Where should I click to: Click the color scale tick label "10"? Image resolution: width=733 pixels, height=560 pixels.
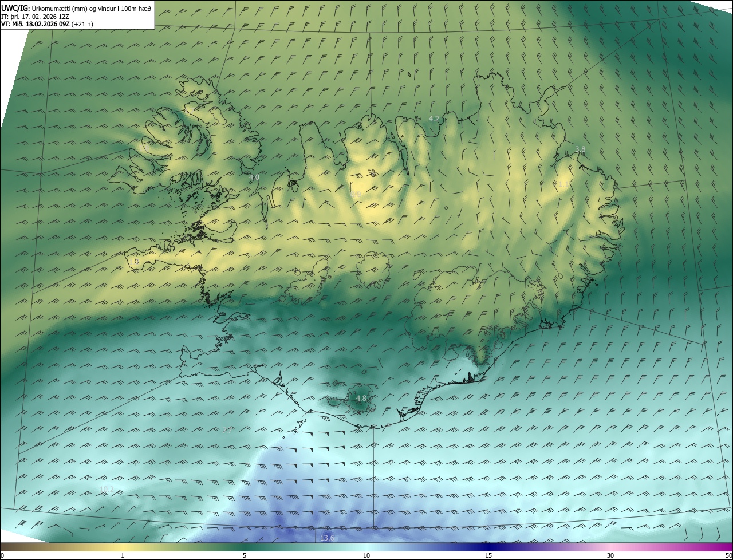(366, 555)
